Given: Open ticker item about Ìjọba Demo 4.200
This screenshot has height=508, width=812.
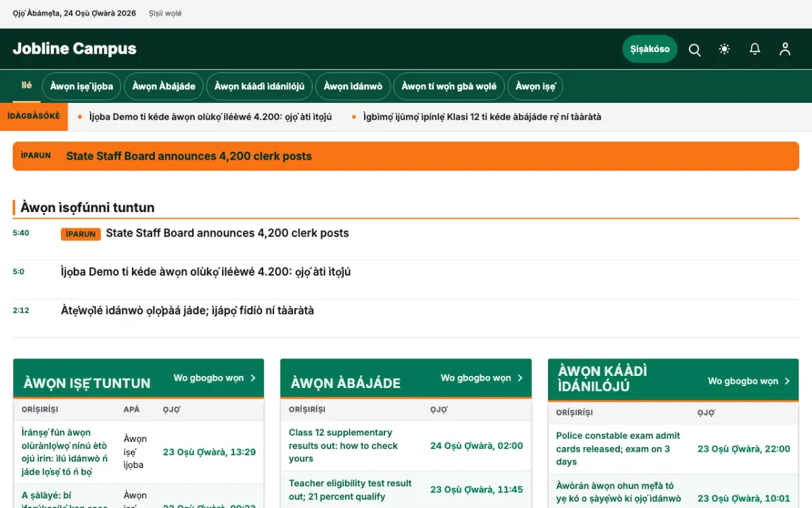Looking at the screenshot, I should [x=210, y=117].
